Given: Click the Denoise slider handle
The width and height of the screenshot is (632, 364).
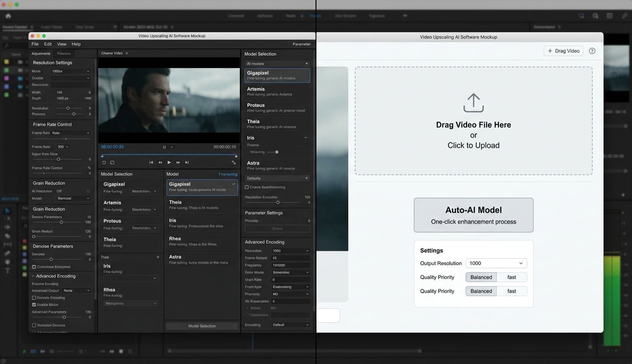Looking at the screenshot, I should (51, 260).
